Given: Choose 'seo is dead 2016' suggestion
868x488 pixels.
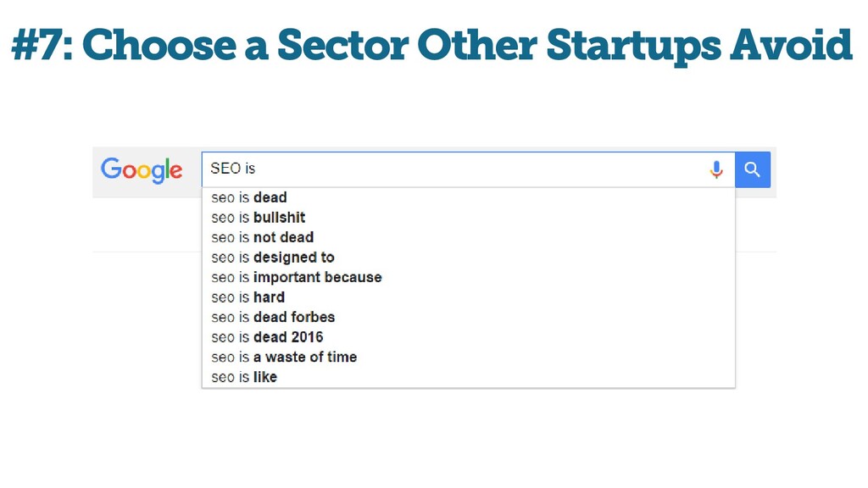Looking at the screenshot, I should tap(468, 337).
